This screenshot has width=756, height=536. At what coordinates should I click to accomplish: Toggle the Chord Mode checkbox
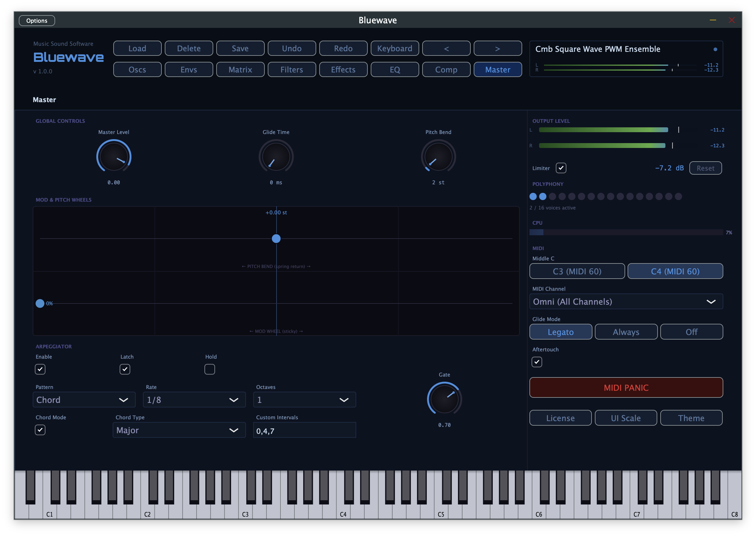40,430
